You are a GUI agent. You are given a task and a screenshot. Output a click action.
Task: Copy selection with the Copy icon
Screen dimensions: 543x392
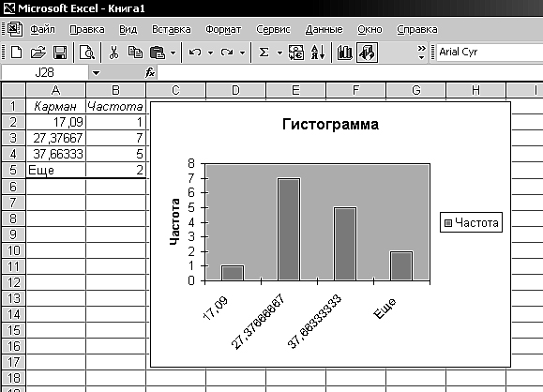pos(135,53)
